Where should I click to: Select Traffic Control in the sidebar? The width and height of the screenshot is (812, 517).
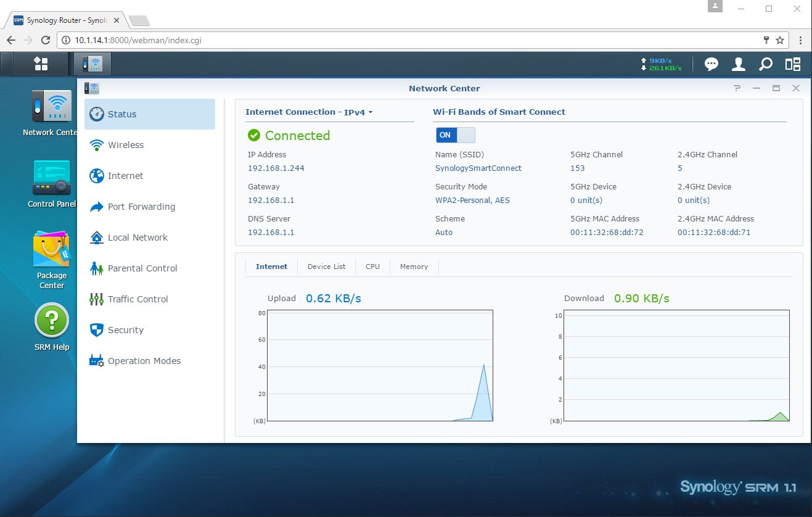click(x=150, y=299)
